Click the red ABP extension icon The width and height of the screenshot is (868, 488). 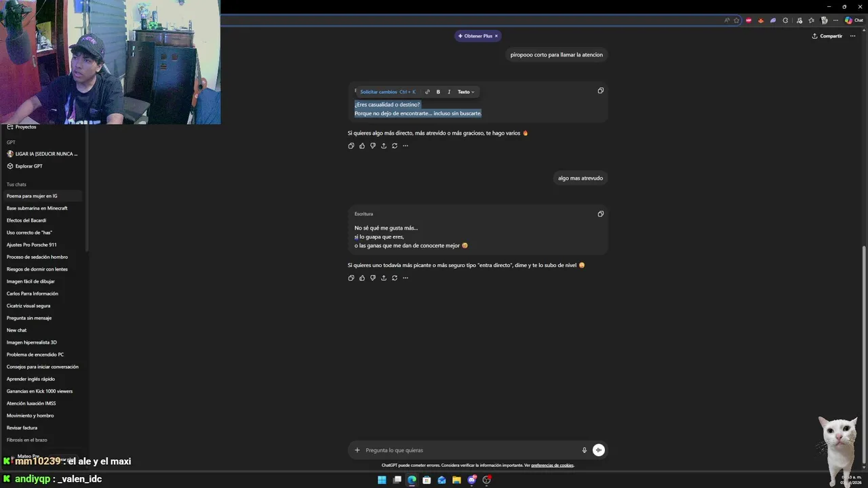click(x=749, y=20)
